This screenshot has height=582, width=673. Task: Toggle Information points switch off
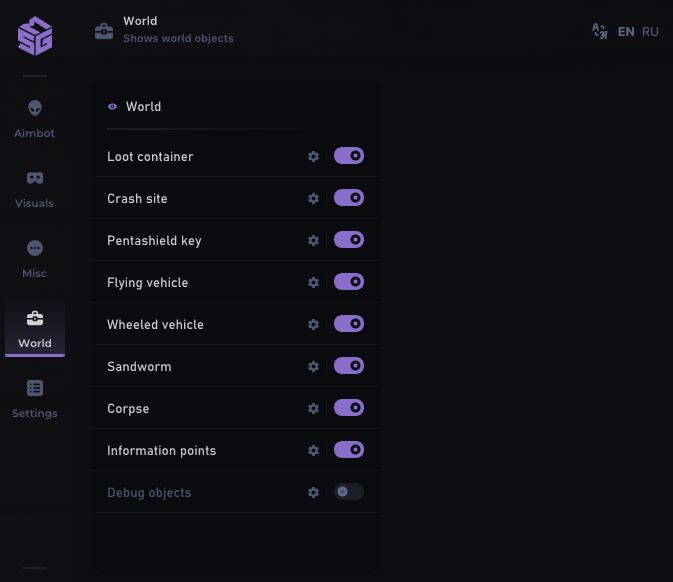point(349,450)
